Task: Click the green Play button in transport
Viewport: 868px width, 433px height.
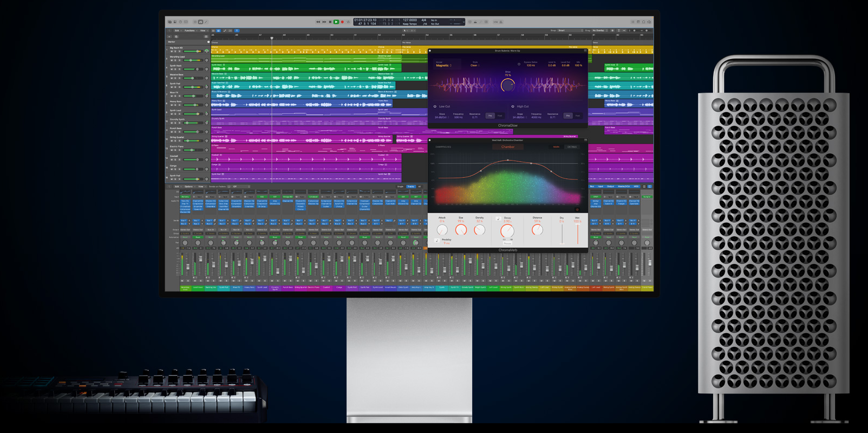Action: [336, 22]
